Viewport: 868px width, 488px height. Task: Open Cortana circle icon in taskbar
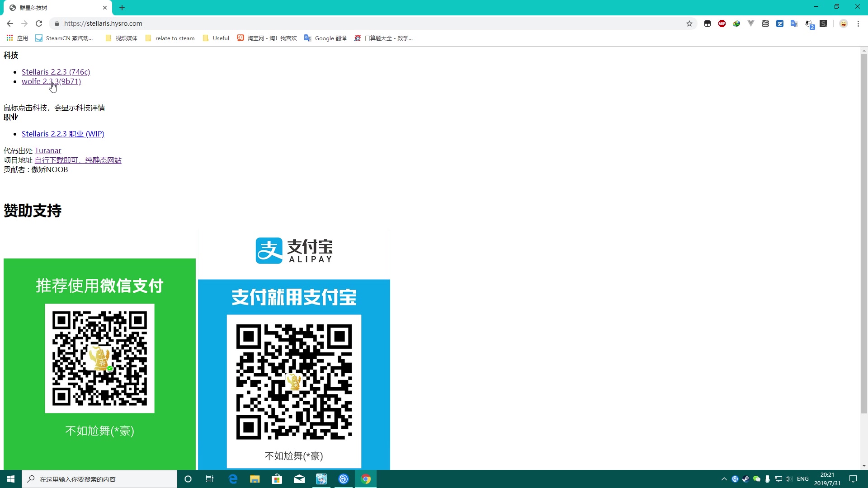(188, 479)
